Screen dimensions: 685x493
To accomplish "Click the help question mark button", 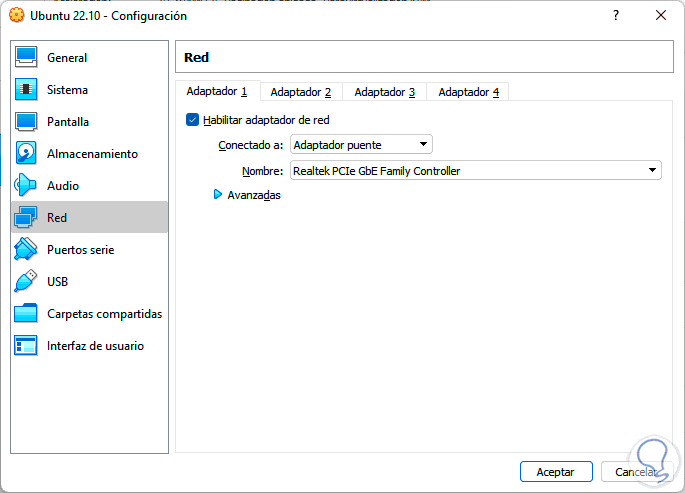I will [615, 15].
